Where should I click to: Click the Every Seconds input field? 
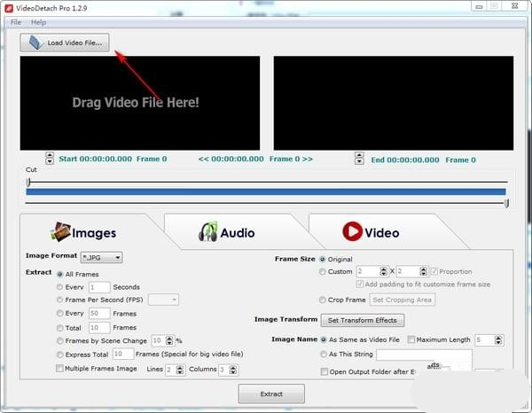[x=99, y=287]
